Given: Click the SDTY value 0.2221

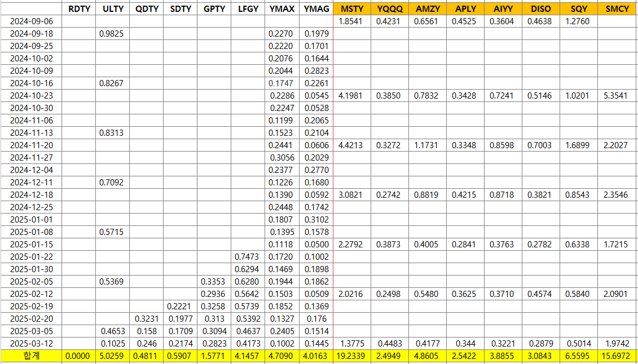Looking at the screenshot, I should click(181, 306).
